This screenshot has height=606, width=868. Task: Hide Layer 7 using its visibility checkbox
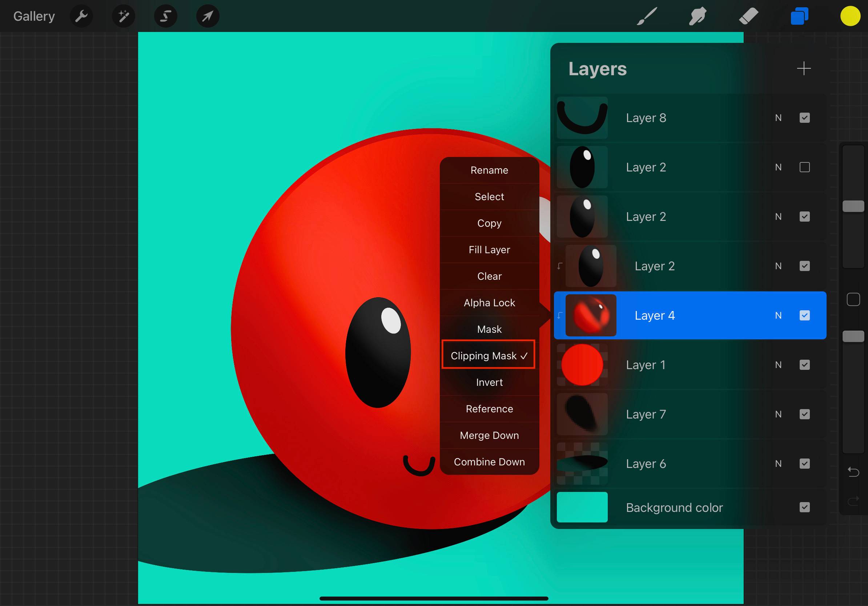[x=804, y=415]
